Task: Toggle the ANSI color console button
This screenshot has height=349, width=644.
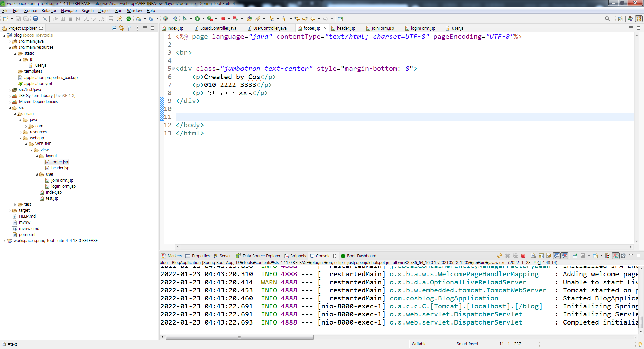Action: [x=615, y=256]
